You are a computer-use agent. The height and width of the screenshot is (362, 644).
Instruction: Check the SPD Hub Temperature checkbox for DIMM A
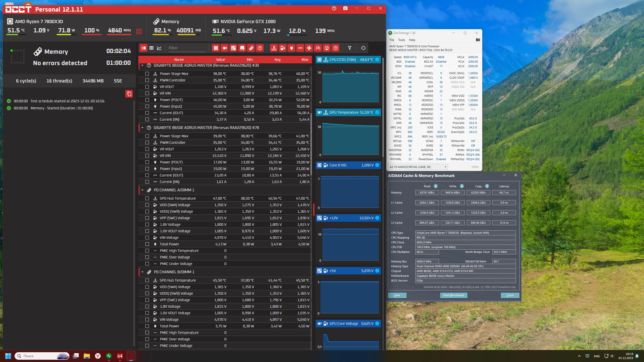[147, 198]
